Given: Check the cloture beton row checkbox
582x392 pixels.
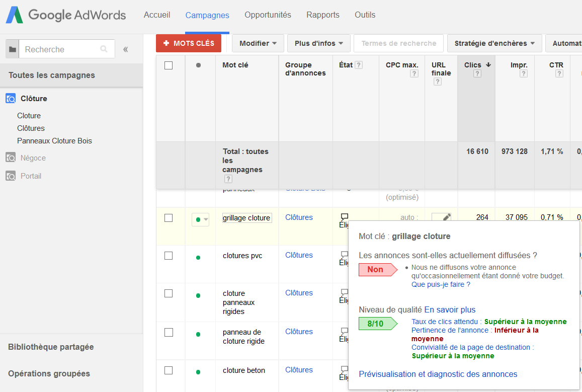Looking at the screenshot, I should click(169, 370).
